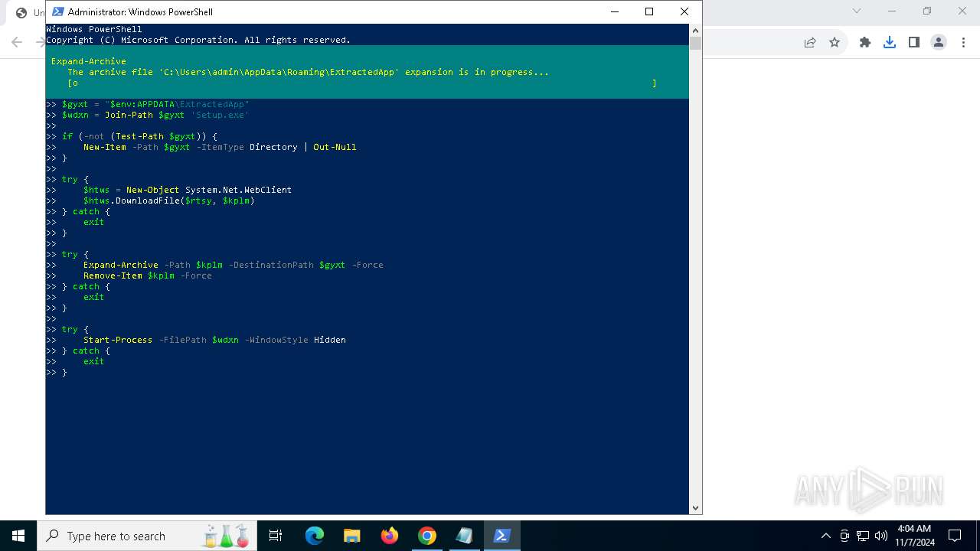The width and height of the screenshot is (980, 551).
Task: Switch to Chrome on the taskbar
Action: click(x=427, y=536)
